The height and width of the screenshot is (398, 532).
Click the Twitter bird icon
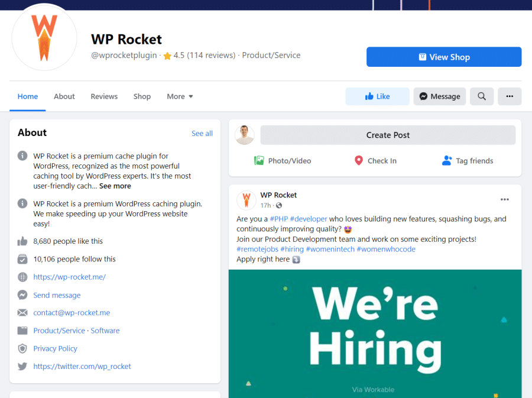tap(22, 367)
